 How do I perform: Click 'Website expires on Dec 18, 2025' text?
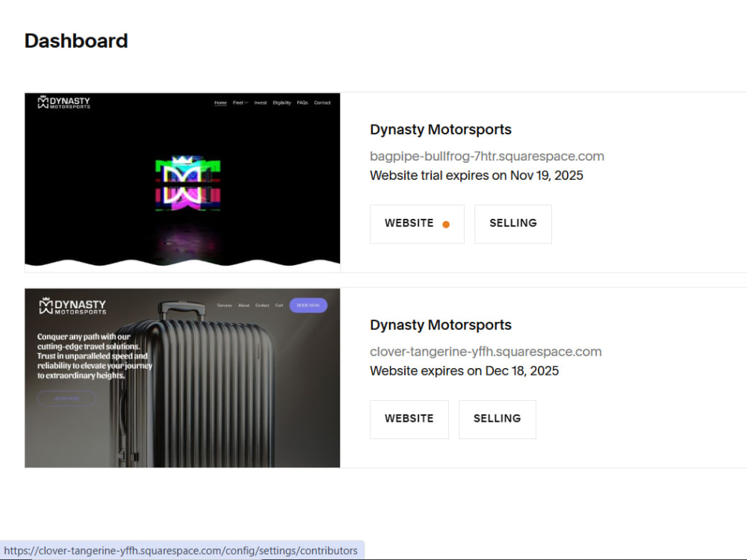(464, 370)
